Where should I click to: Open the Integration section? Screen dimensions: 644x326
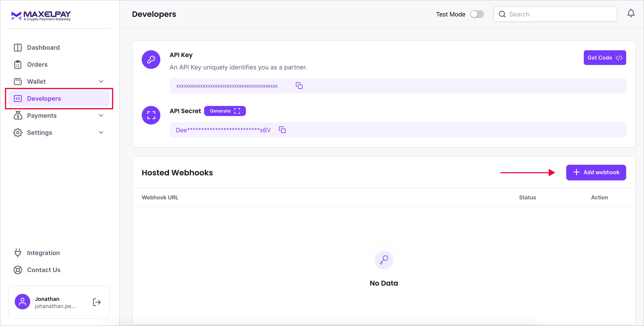coord(43,253)
